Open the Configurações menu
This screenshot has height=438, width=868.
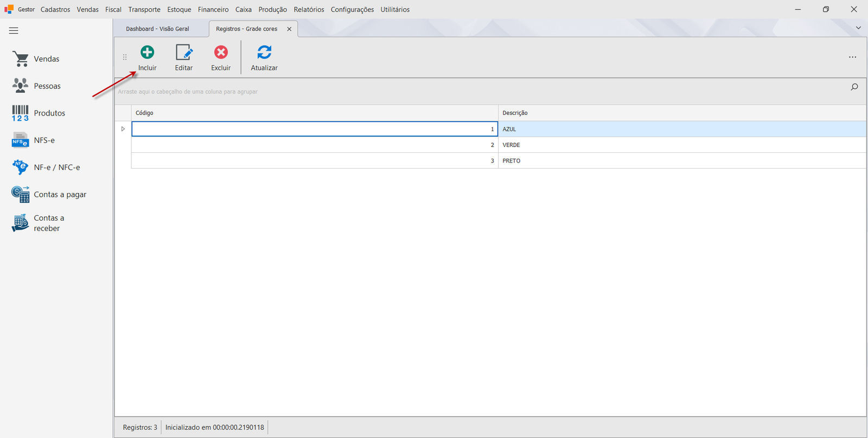coord(353,9)
